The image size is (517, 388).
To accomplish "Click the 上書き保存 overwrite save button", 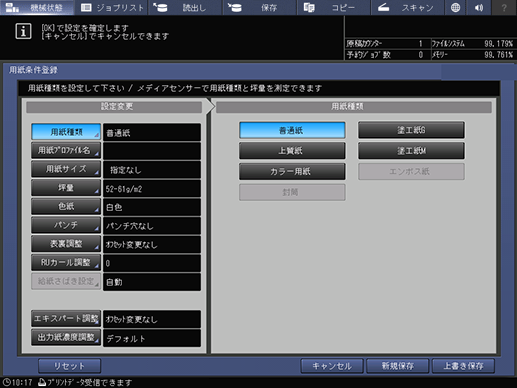I will point(463,366).
